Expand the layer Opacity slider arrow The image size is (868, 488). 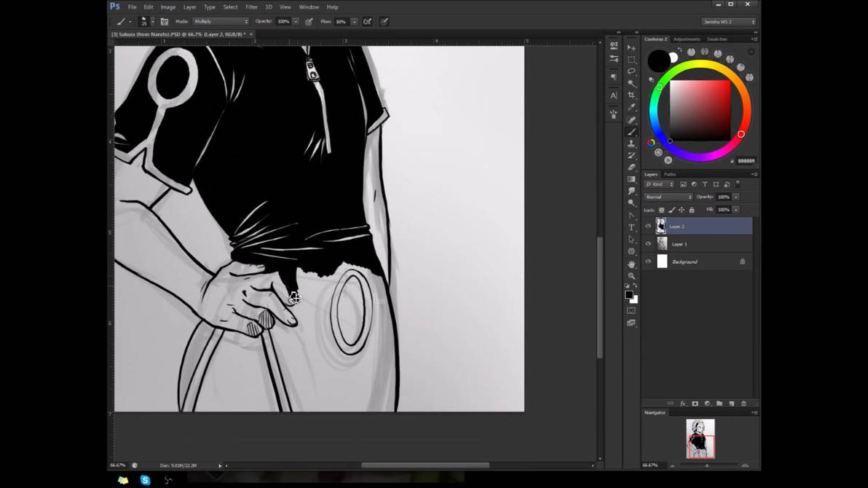pyautogui.click(x=736, y=197)
